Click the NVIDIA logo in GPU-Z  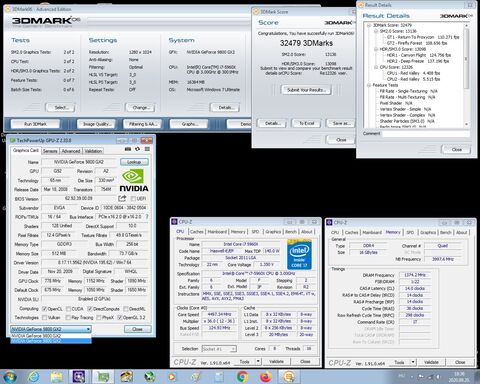pos(134,181)
